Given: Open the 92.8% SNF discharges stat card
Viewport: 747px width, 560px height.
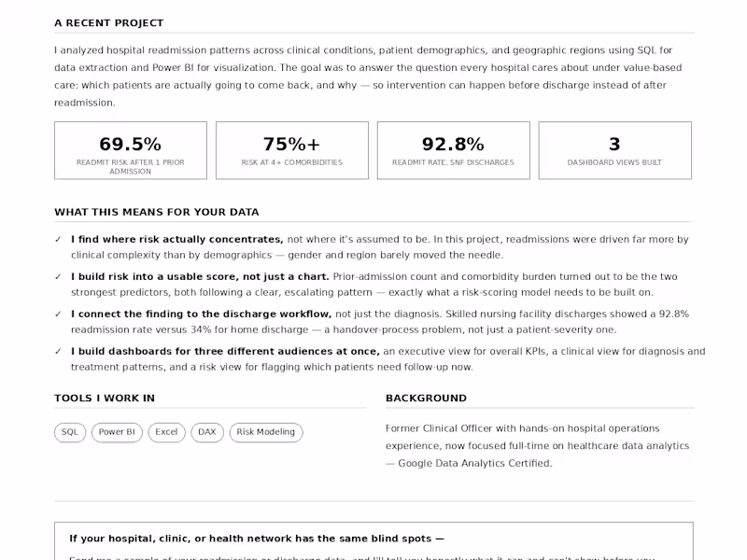Looking at the screenshot, I should point(454,150).
